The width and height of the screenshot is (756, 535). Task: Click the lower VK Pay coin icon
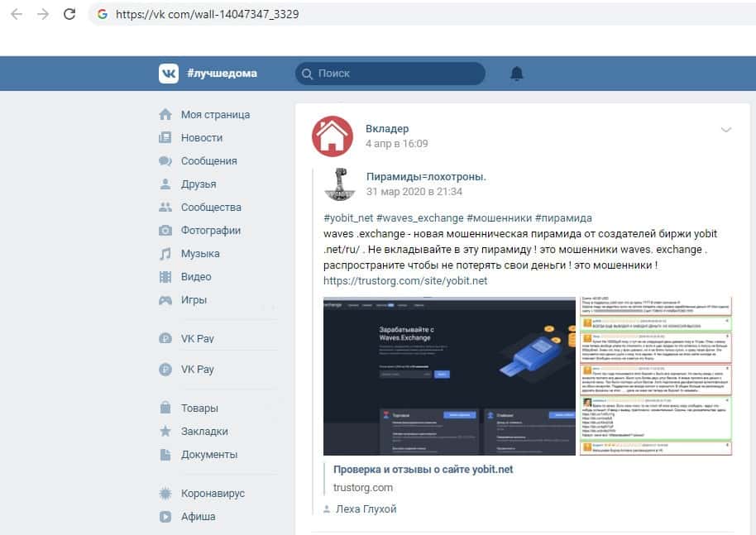coord(165,370)
